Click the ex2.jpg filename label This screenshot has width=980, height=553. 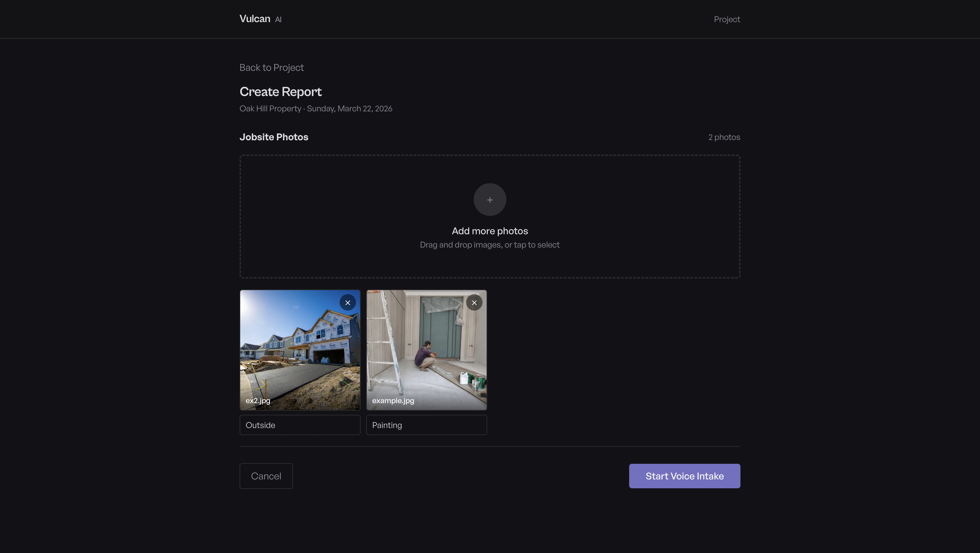pyautogui.click(x=258, y=400)
